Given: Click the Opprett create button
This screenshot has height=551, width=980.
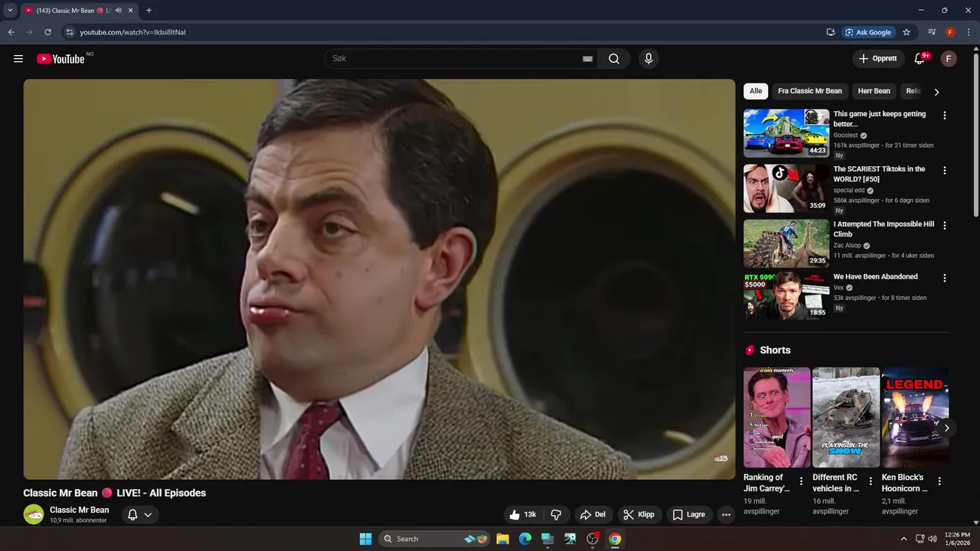Looking at the screenshot, I should coord(877,59).
